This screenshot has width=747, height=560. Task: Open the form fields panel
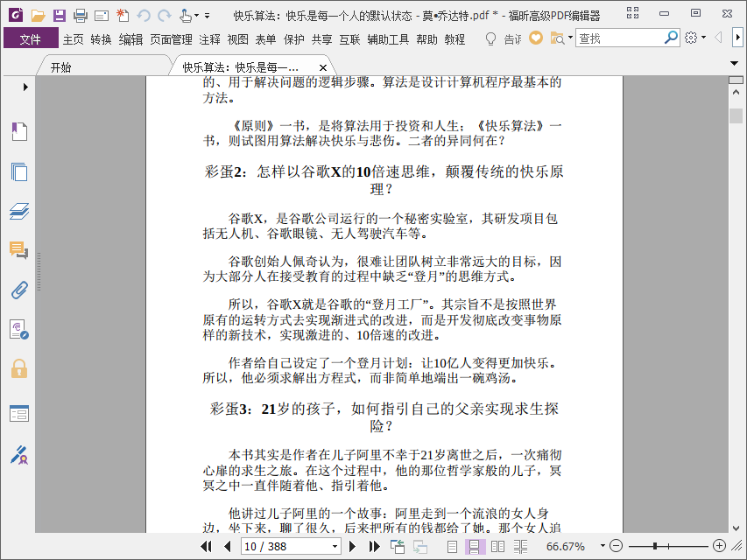19,413
